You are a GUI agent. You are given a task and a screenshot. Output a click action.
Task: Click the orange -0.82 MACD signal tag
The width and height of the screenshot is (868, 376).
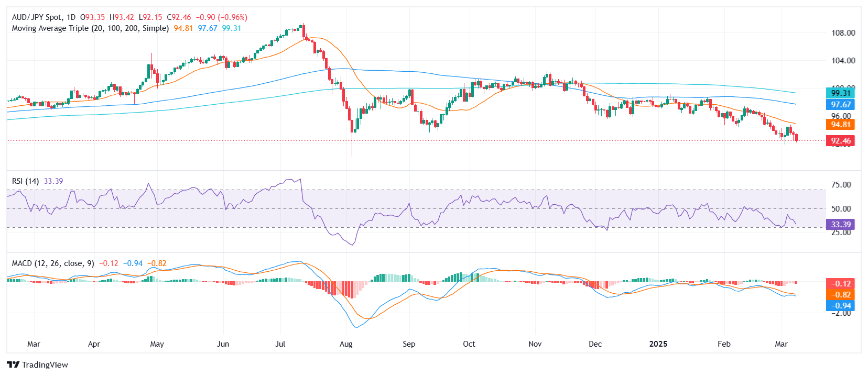(840, 295)
